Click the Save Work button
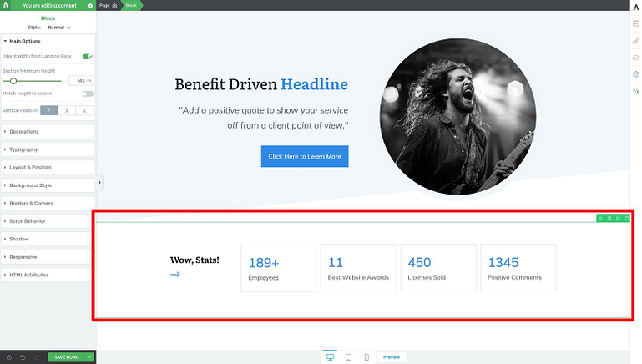 click(x=65, y=357)
